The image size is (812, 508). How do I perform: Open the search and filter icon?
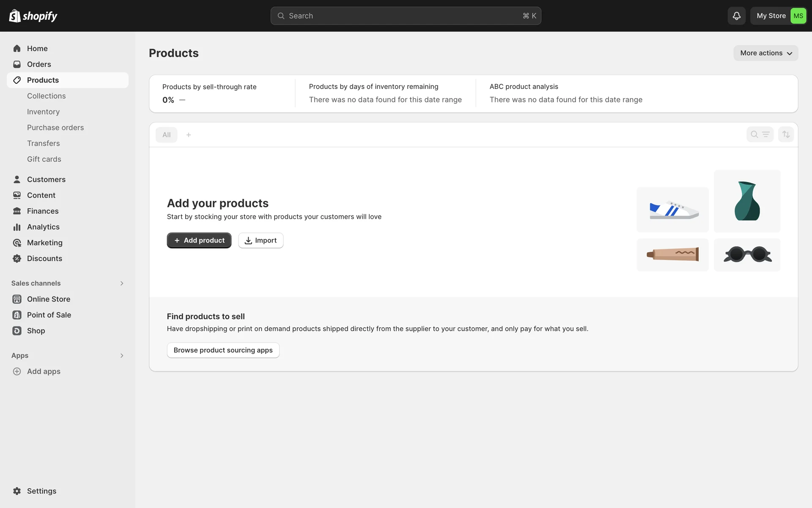point(760,135)
